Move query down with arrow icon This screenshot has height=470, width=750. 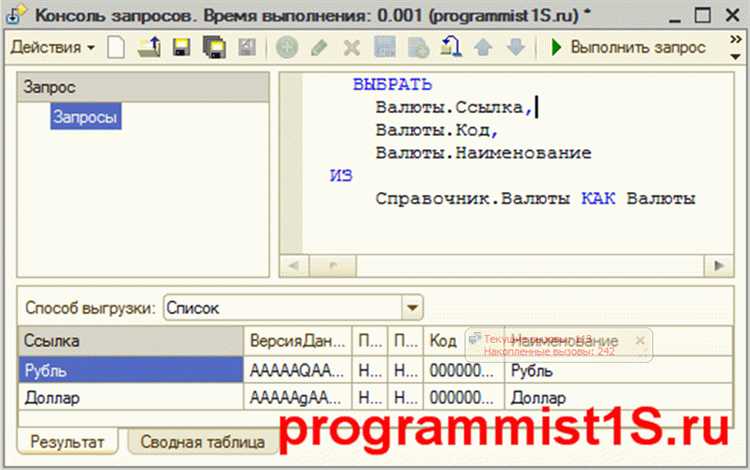516,47
